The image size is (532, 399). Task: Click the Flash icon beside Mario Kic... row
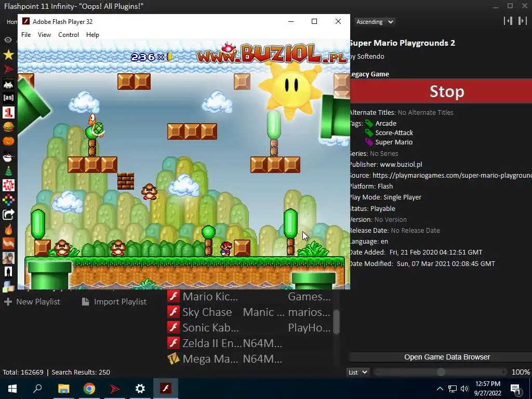(x=174, y=297)
